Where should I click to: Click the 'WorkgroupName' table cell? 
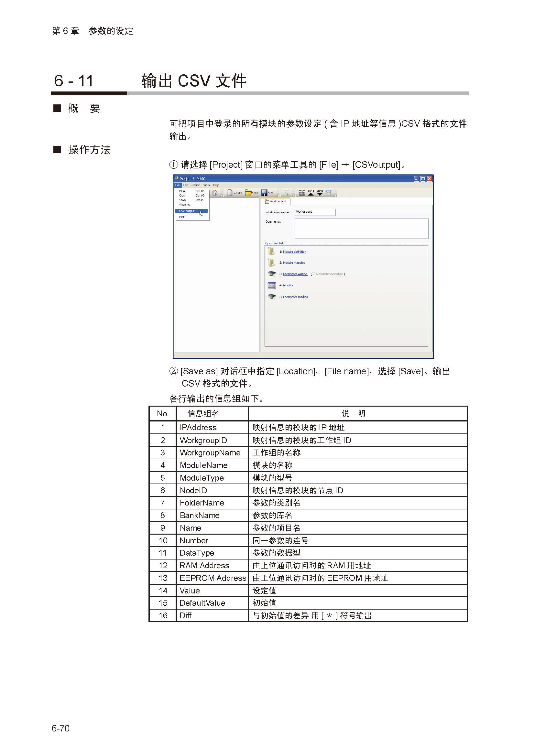click(x=212, y=453)
